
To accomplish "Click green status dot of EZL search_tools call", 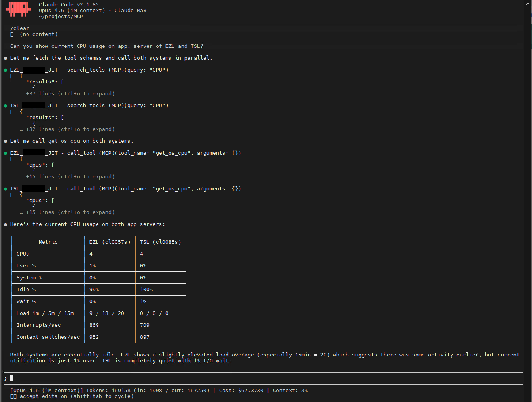I will pyautogui.click(x=6, y=70).
